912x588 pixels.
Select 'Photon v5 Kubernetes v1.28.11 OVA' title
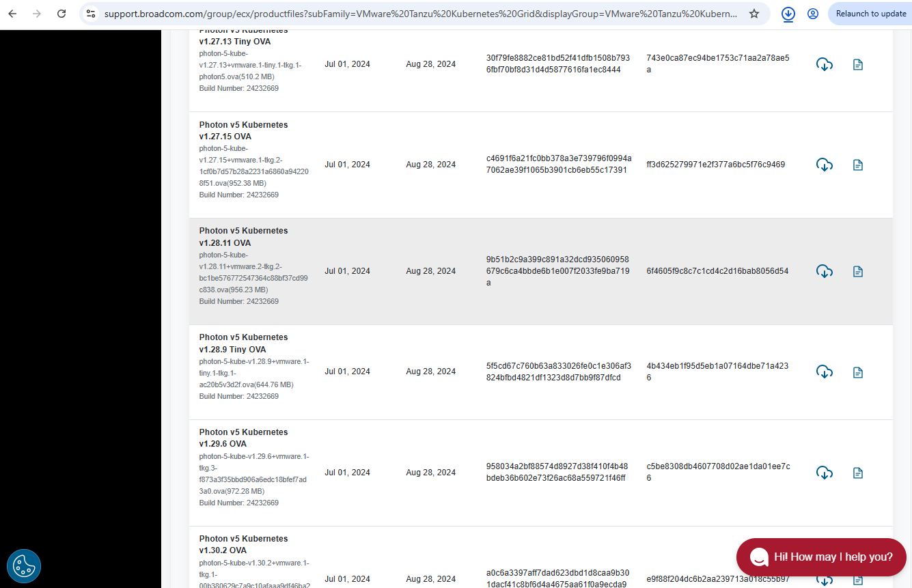(243, 237)
